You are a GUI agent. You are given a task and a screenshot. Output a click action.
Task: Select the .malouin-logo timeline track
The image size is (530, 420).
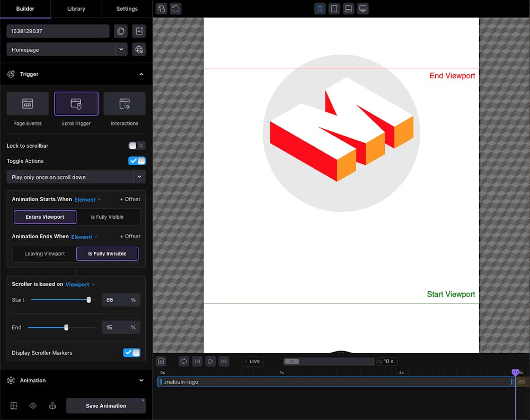(337, 382)
